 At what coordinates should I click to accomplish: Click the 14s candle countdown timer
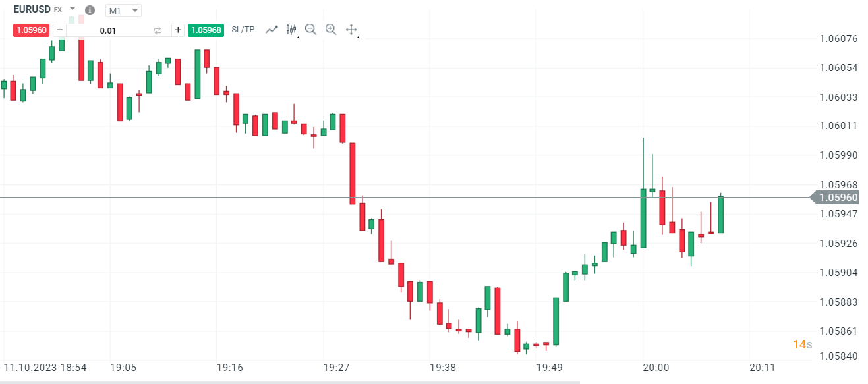click(x=802, y=344)
